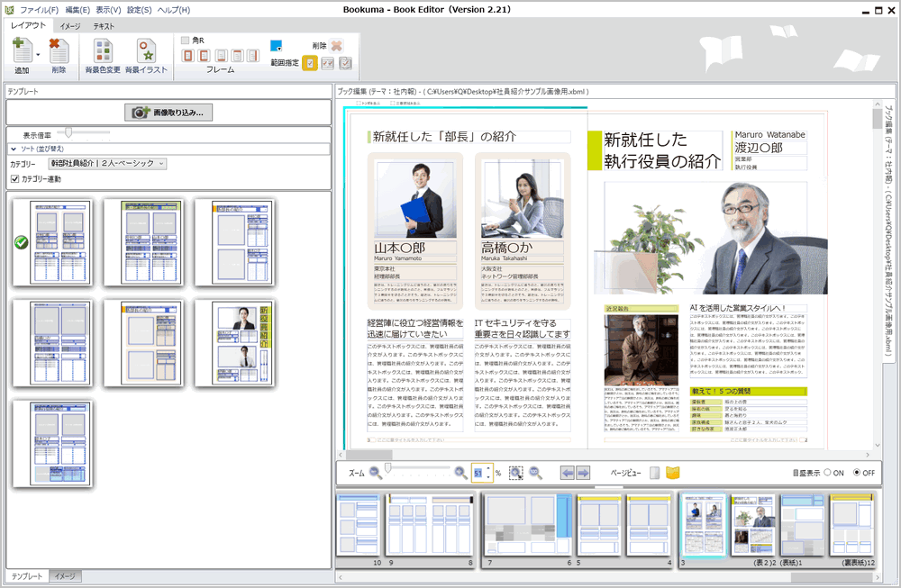Viewport: 901px width, 588px height.
Task: Collapse the ソート (並び替え) section
Action: click(14, 149)
